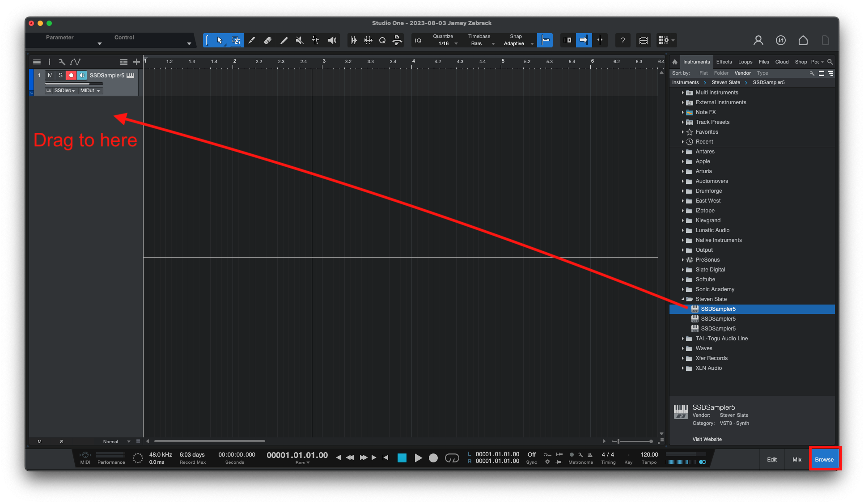Start playback with the Play button
Image resolution: width=864 pixels, height=504 pixels.
418,458
